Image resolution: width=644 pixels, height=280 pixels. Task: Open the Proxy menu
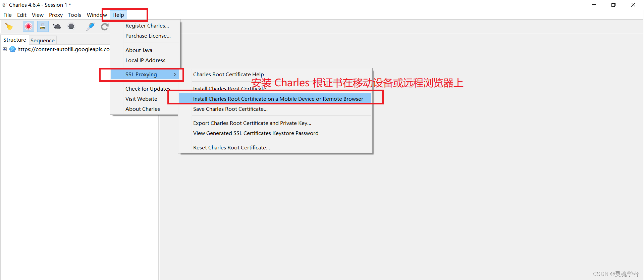(x=56, y=15)
